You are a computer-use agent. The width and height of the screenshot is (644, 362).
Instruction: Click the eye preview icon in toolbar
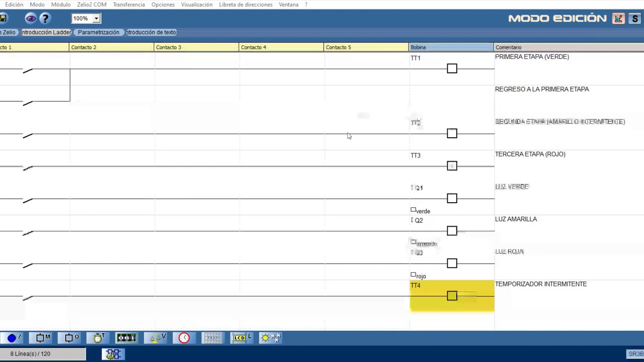[x=31, y=19]
